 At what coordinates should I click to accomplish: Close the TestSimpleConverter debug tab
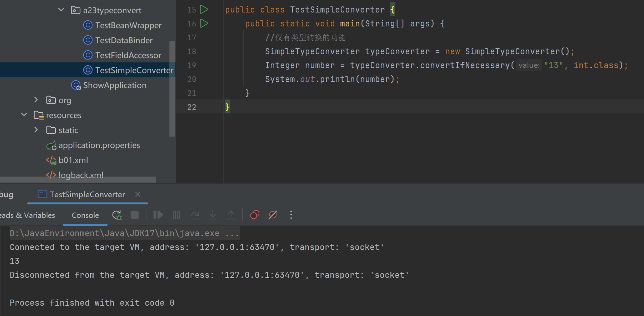(138, 194)
